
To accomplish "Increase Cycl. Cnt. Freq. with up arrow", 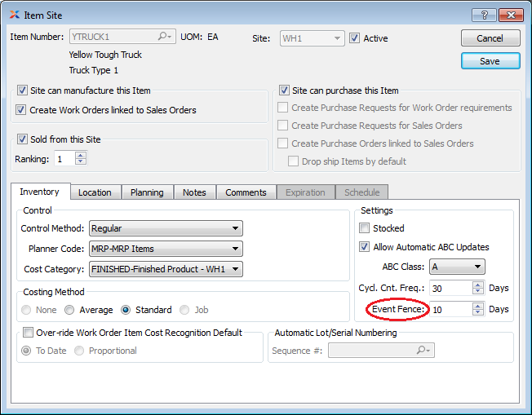I will coord(478,284).
